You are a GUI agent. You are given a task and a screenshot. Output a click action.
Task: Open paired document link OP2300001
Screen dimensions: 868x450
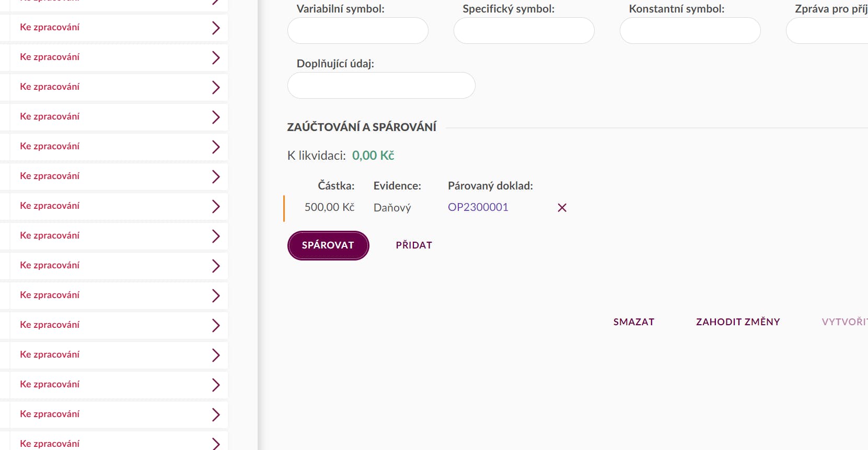pyautogui.click(x=478, y=207)
